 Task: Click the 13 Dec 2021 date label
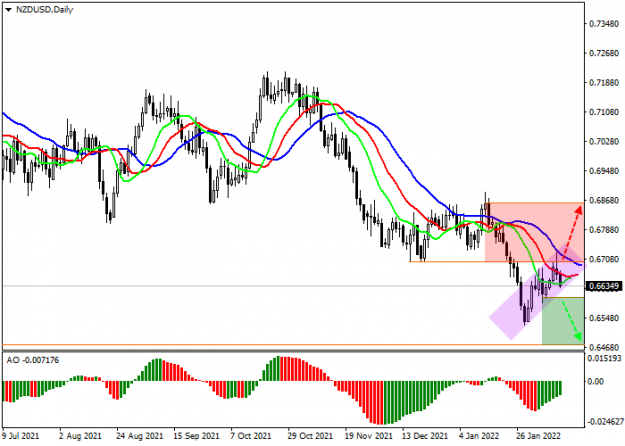pos(425,436)
